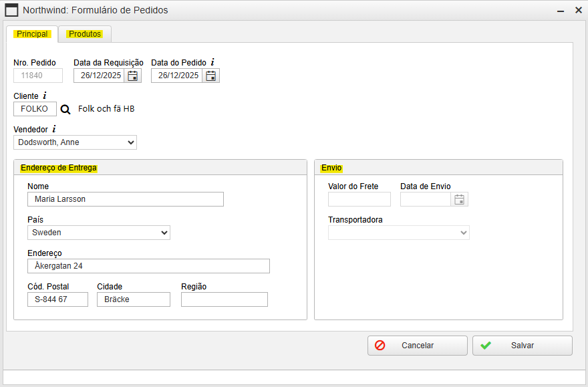Click the Salvar button
Image resolution: width=588 pixels, height=387 pixels.
click(522, 346)
